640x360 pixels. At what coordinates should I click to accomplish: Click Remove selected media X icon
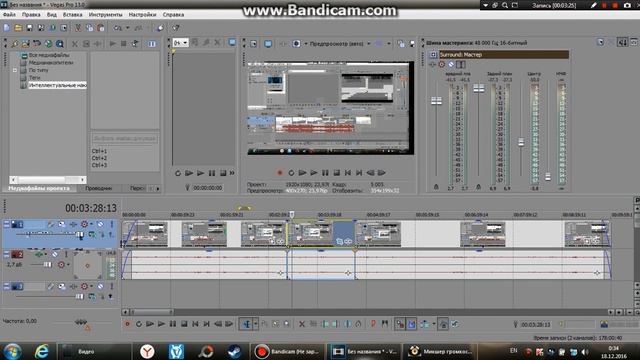(x=75, y=44)
